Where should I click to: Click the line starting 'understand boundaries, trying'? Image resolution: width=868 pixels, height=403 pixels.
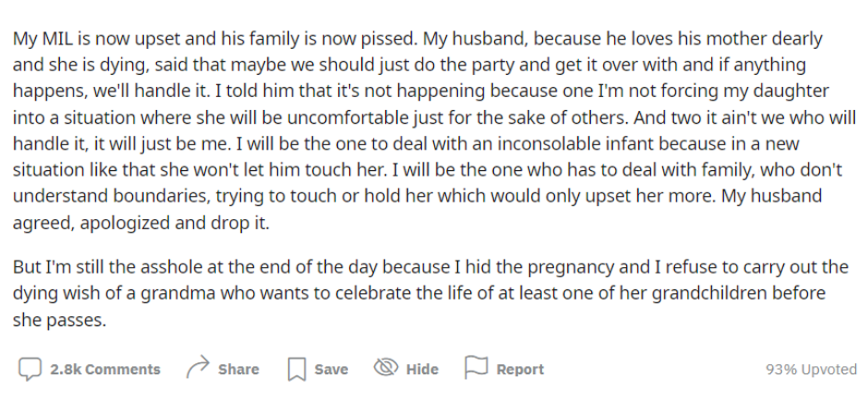click(x=417, y=196)
